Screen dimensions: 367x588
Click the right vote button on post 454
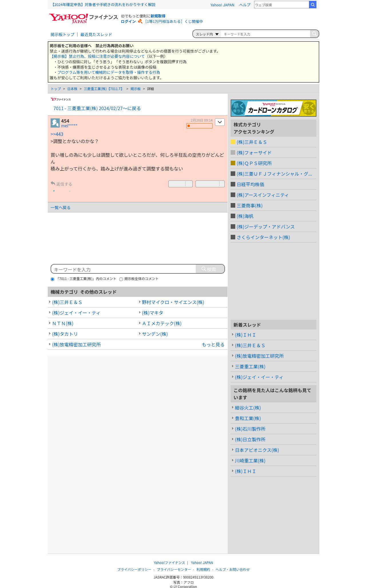[x=210, y=184]
